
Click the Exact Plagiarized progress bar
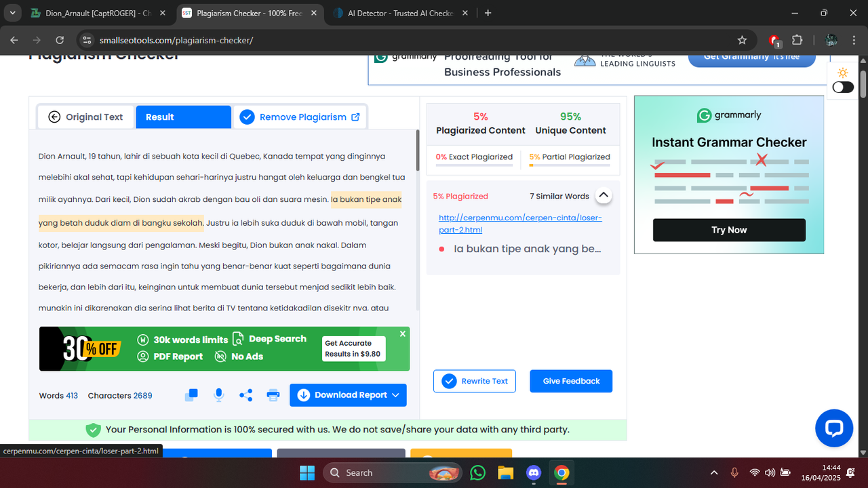click(x=474, y=165)
